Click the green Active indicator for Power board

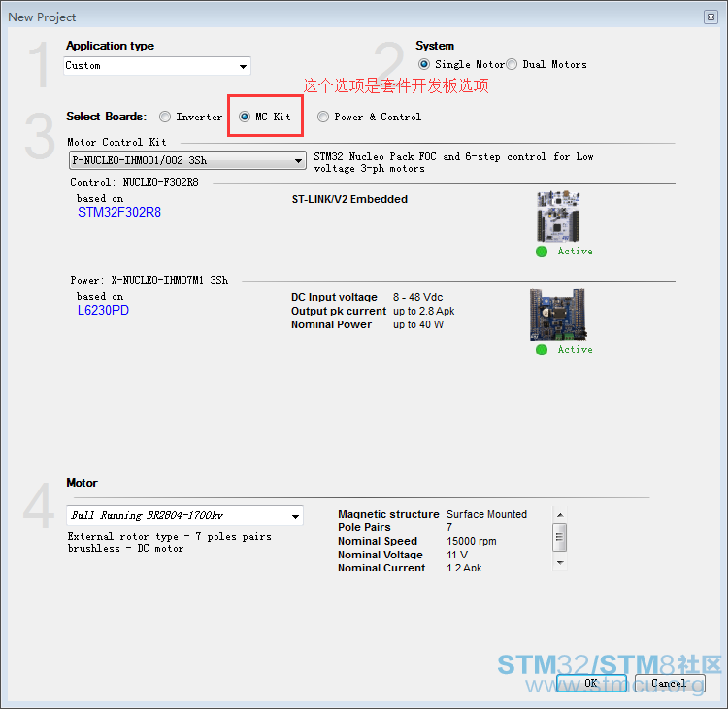tap(542, 350)
